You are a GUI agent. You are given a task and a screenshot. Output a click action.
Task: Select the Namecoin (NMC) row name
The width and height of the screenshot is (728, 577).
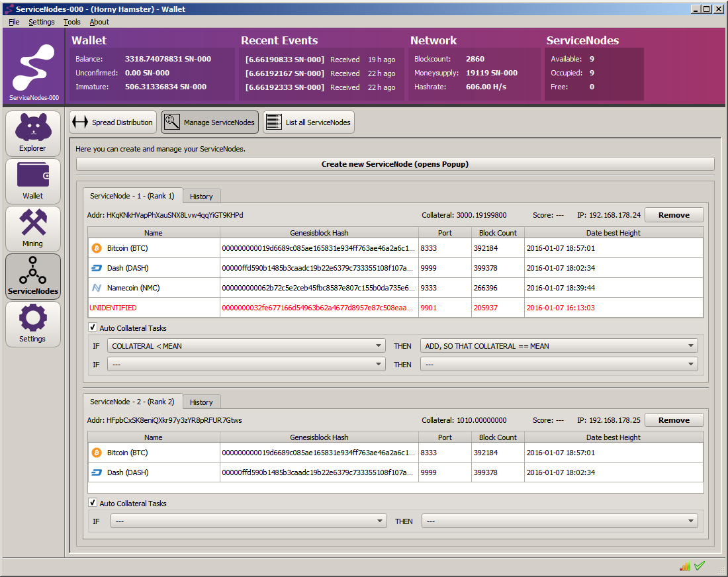133,288
